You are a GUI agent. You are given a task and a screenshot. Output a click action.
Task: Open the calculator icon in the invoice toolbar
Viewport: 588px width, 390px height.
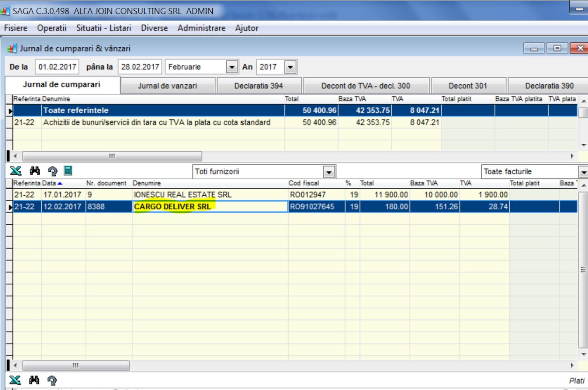[67, 172]
